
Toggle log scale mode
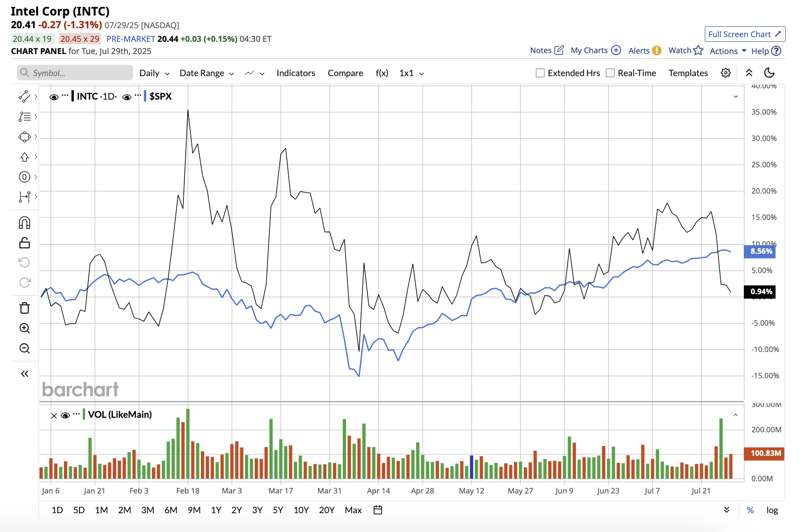772,510
